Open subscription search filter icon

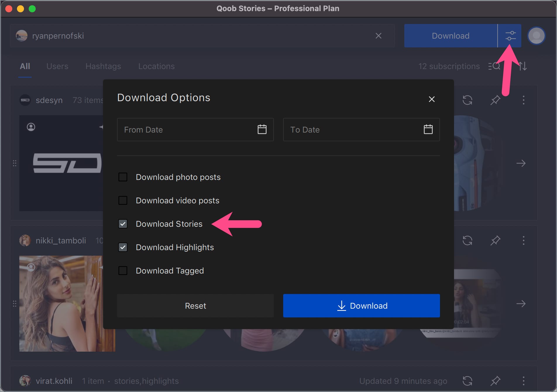click(x=494, y=66)
